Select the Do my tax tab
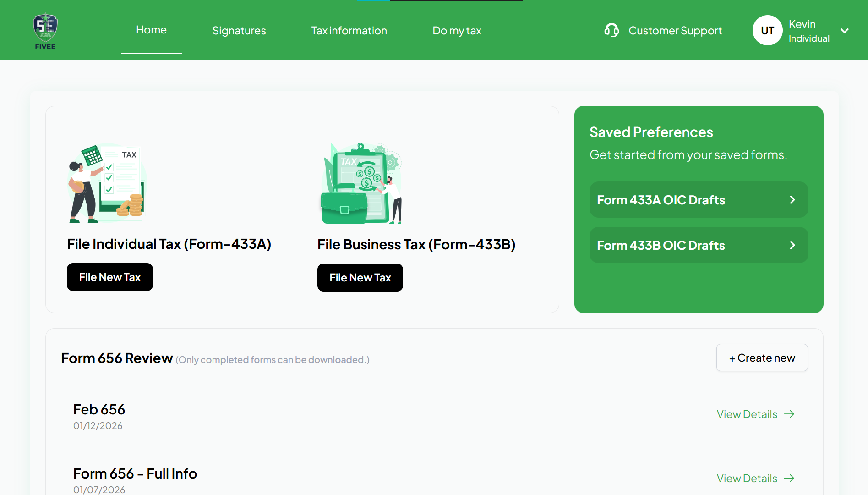The image size is (868, 495). point(457,31)
